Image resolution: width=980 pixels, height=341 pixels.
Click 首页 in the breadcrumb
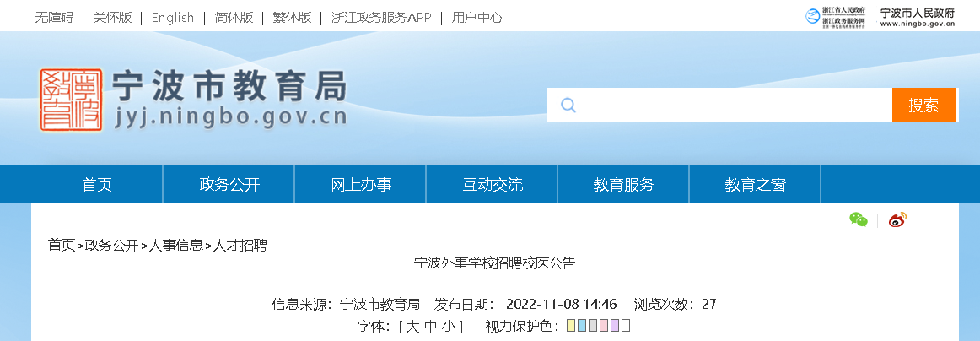(62, 246)
